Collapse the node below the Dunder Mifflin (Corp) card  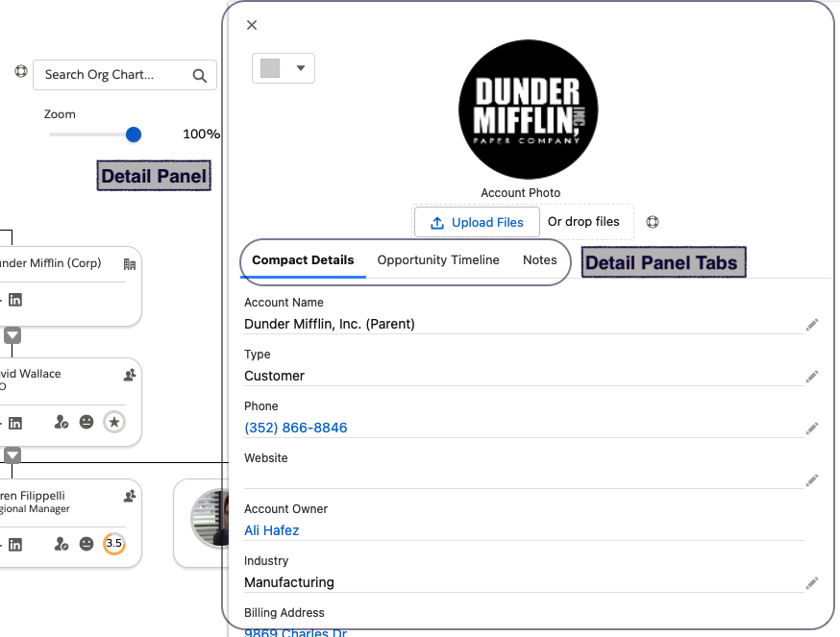tap(12, 336)
